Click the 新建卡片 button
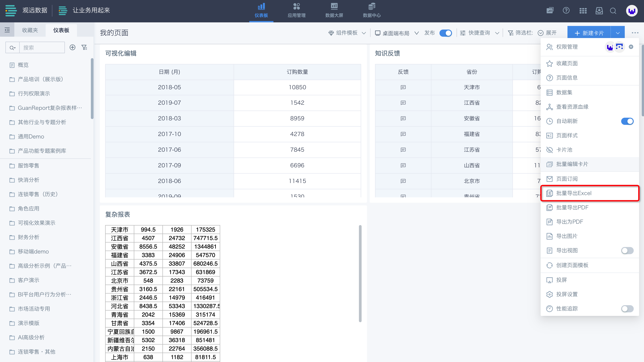644x362 pixels. (589, 33)
